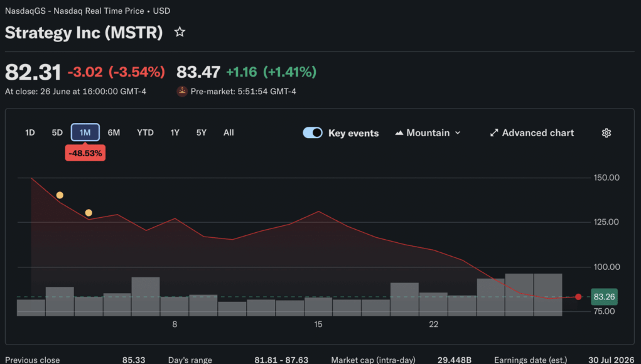The height and width of the screenshot is (364, 641).
Task: Open the Advanced chart link
Action: [x=532, y=133]
